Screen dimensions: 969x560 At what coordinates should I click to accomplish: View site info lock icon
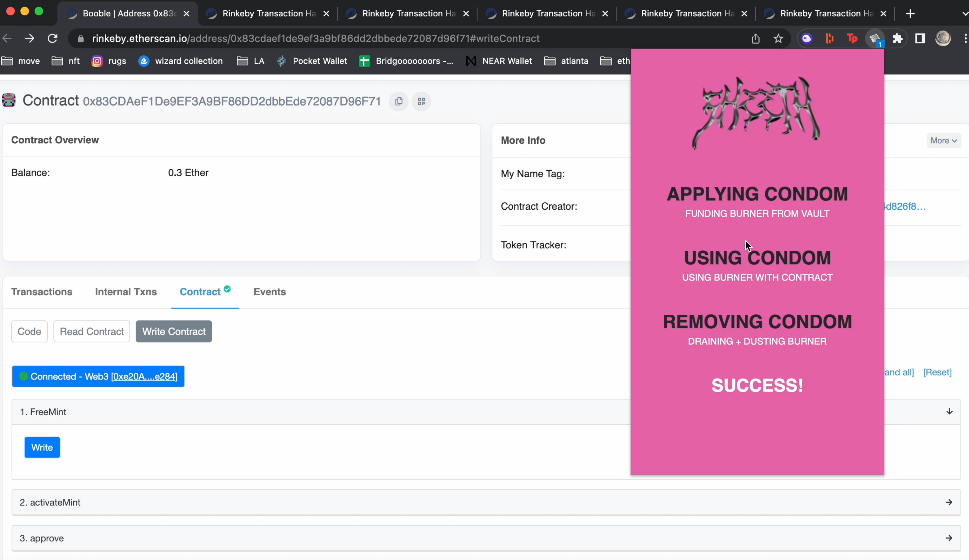click(x=80, y=39)
